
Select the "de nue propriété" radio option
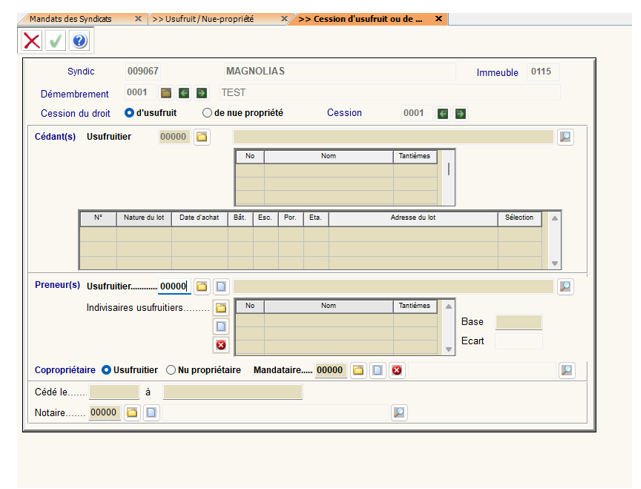point(207,113)
